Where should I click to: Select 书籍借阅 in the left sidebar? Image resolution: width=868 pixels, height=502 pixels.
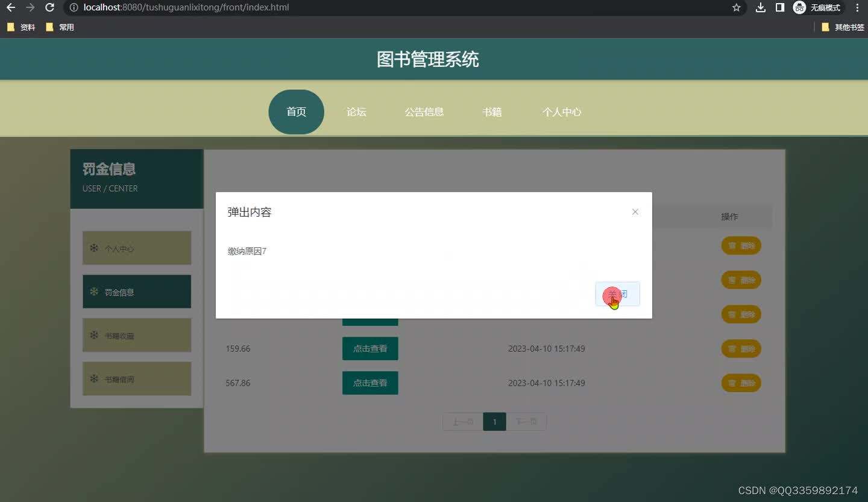[137, 379]
